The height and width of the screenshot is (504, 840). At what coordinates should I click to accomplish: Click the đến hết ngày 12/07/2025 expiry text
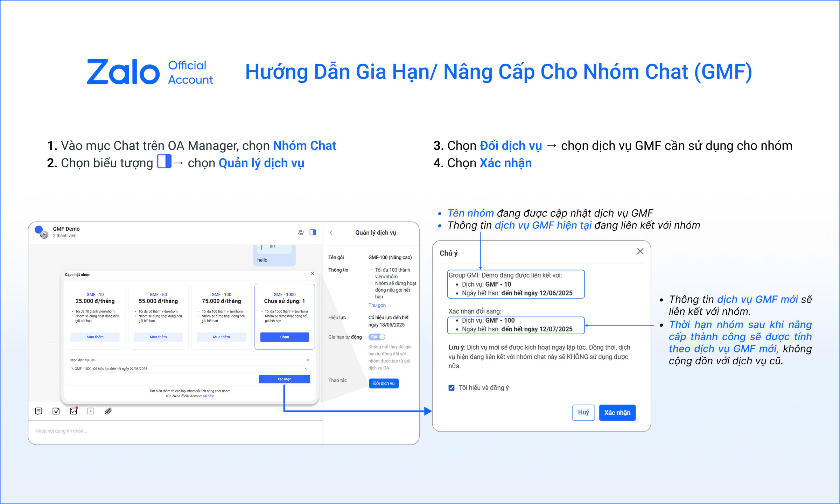tap(537, 329)
